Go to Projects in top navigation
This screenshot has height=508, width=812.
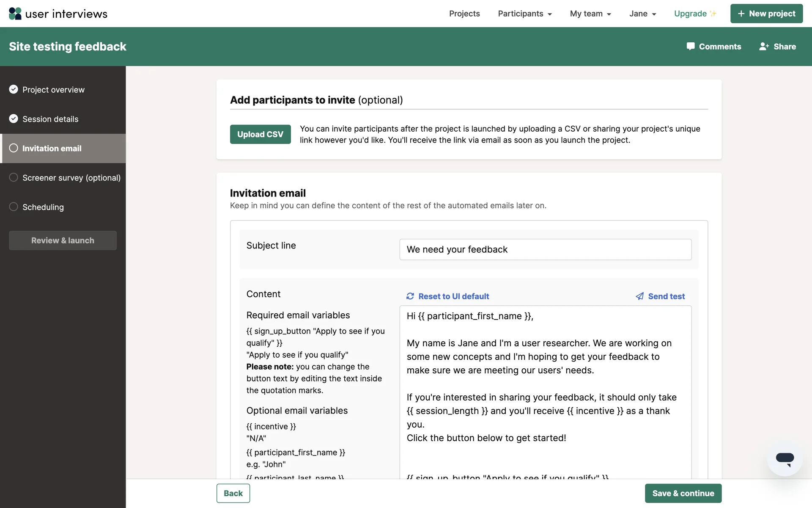[464, 14]
